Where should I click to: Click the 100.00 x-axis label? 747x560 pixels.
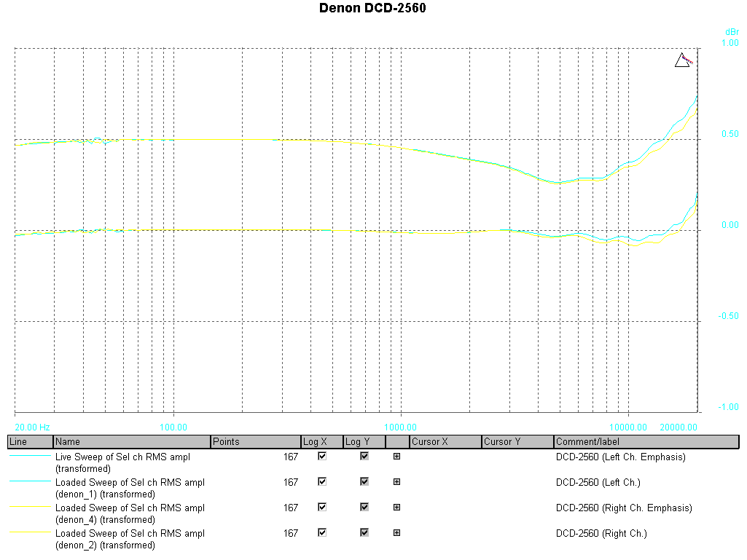(x=173, y=427)
